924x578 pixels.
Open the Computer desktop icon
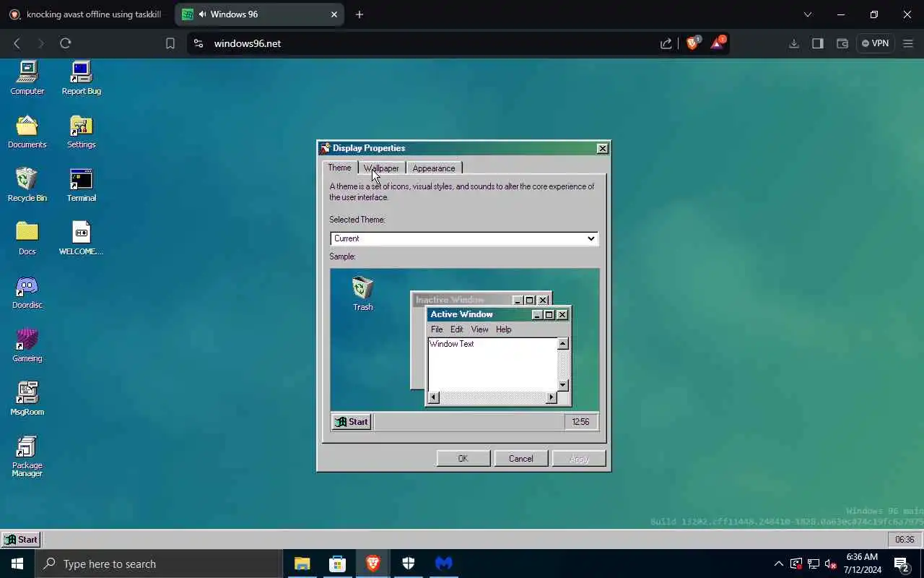[x=27, y=78]
